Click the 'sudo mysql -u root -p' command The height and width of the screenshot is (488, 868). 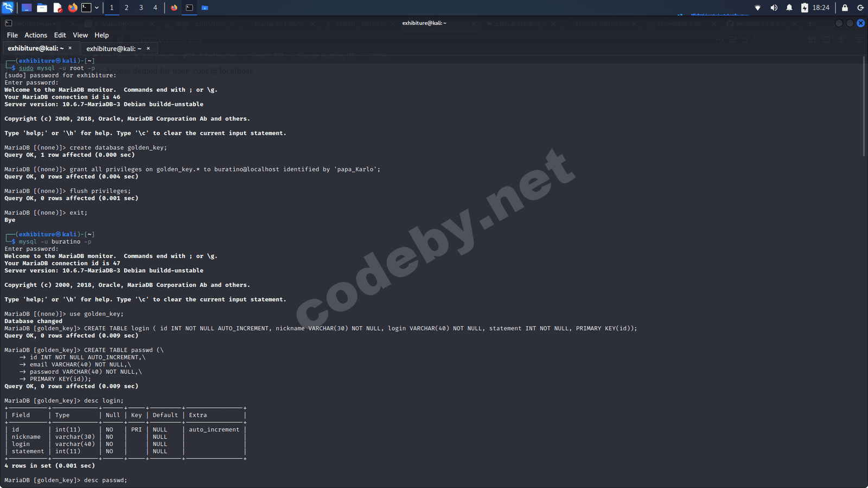tap(57, 68)
